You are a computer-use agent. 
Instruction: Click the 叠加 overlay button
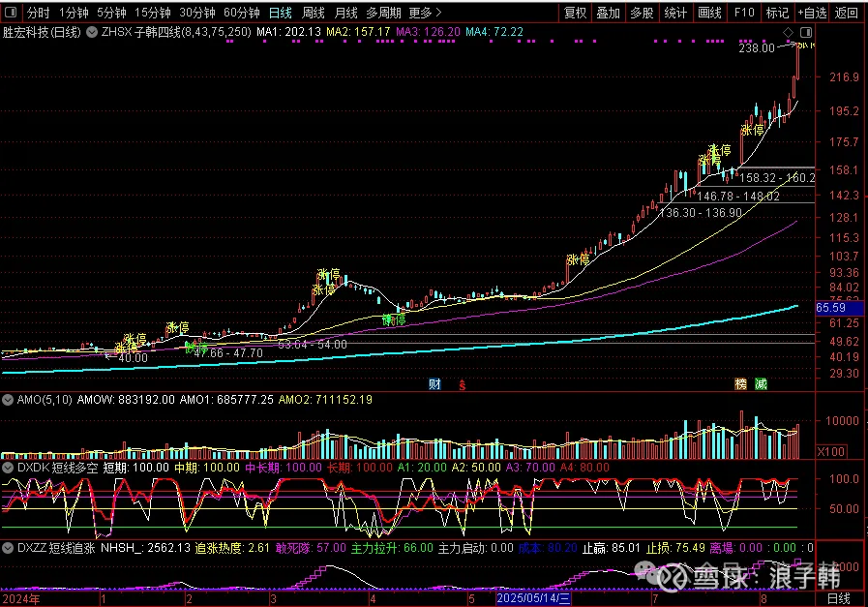coord(609,13)
